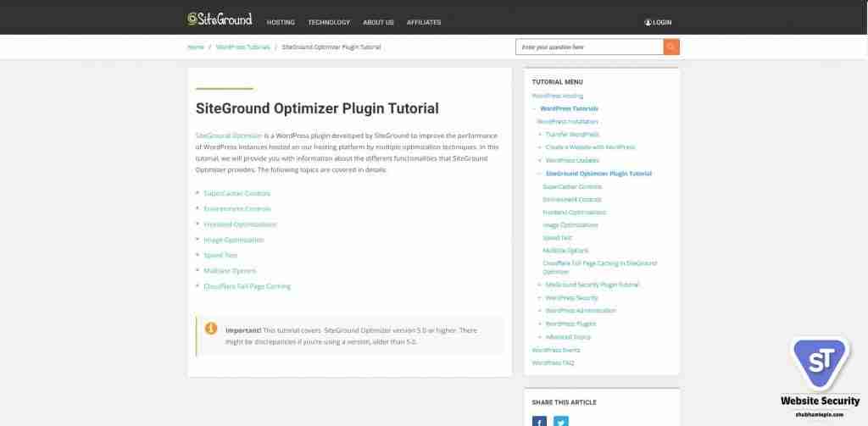Share article via Facebook icon
The height and width of the screenshot is (426, 868).
click(539, 422)
